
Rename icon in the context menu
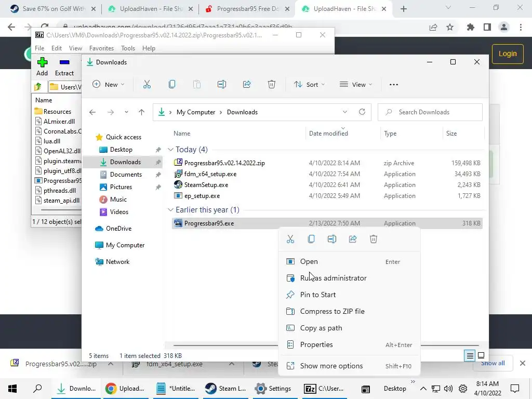332,239
